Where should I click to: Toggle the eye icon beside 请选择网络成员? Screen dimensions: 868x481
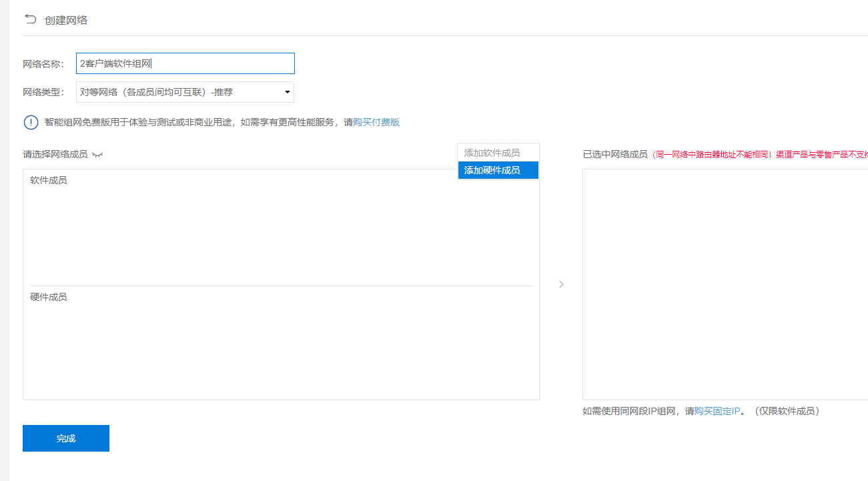tap(99, 154)
